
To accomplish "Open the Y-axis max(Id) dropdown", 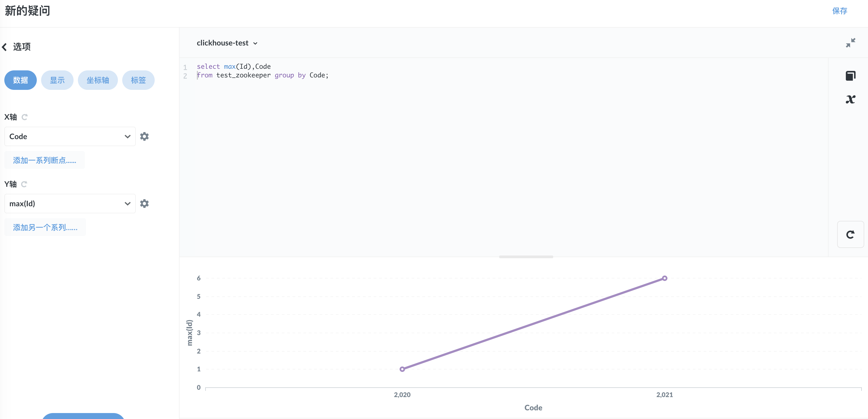I will [70, 204].
